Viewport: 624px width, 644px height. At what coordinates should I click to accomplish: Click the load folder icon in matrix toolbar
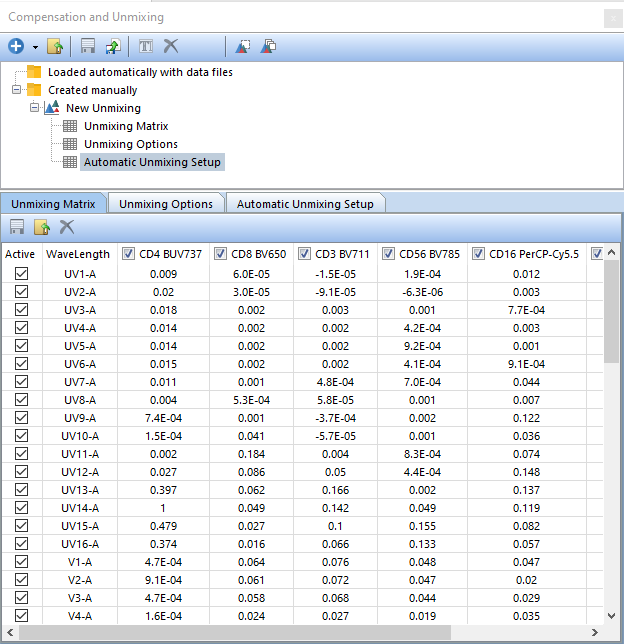(x=42, y=227)
